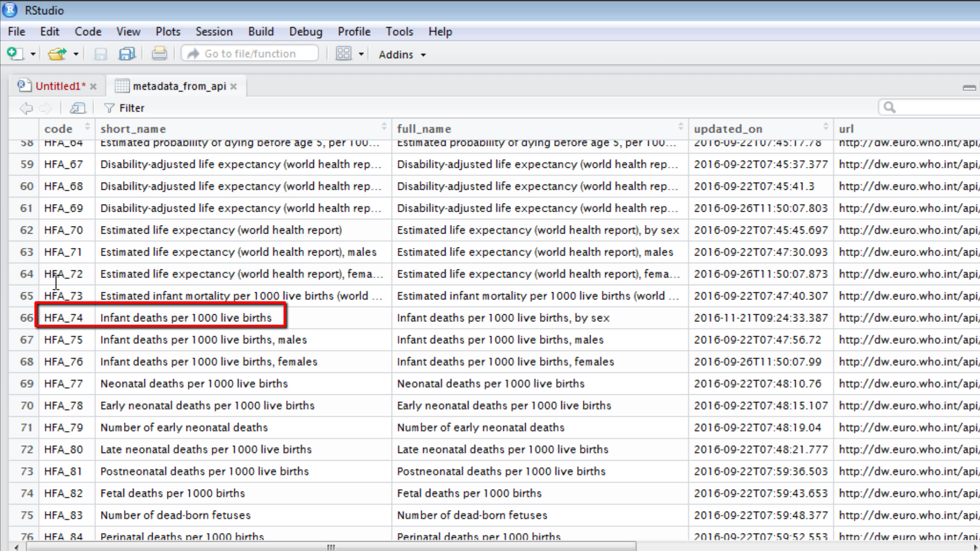Image resolution: width=980 pixels, height=551 pixels.
Task: Click the forward navigation arrow
Action: pos(46,108)
